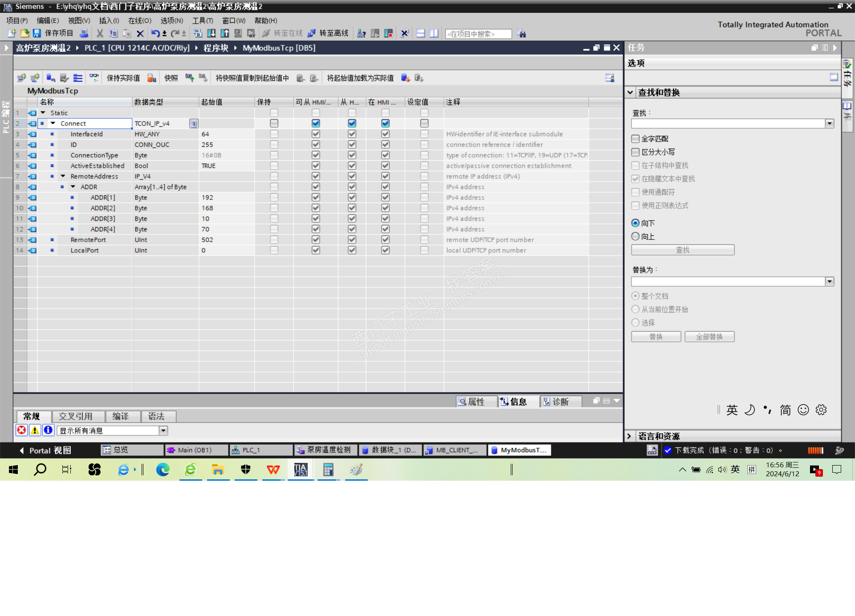Click the Print icon in the toolbar

(84, 33)
